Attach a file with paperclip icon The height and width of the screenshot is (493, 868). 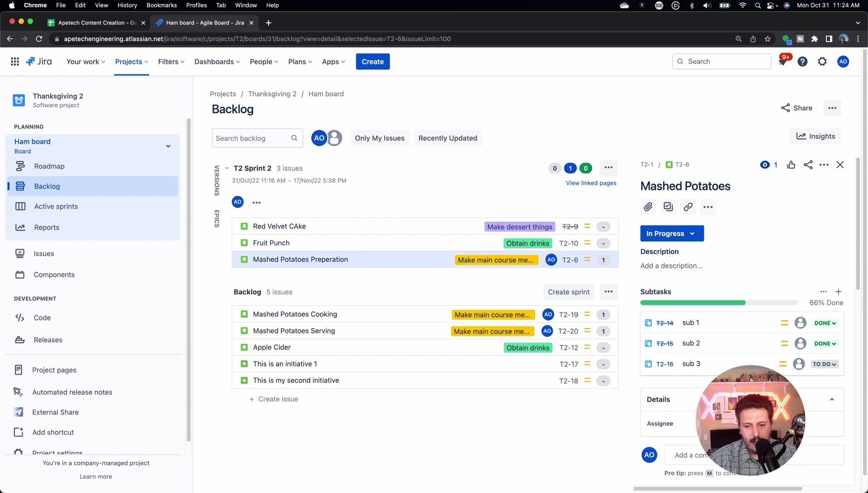click(x=648, y=207)
